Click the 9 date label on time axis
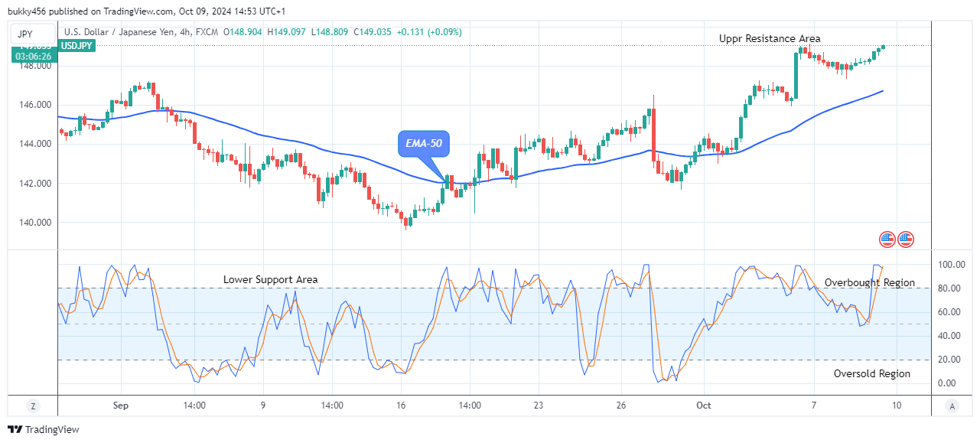 [262, 406]
